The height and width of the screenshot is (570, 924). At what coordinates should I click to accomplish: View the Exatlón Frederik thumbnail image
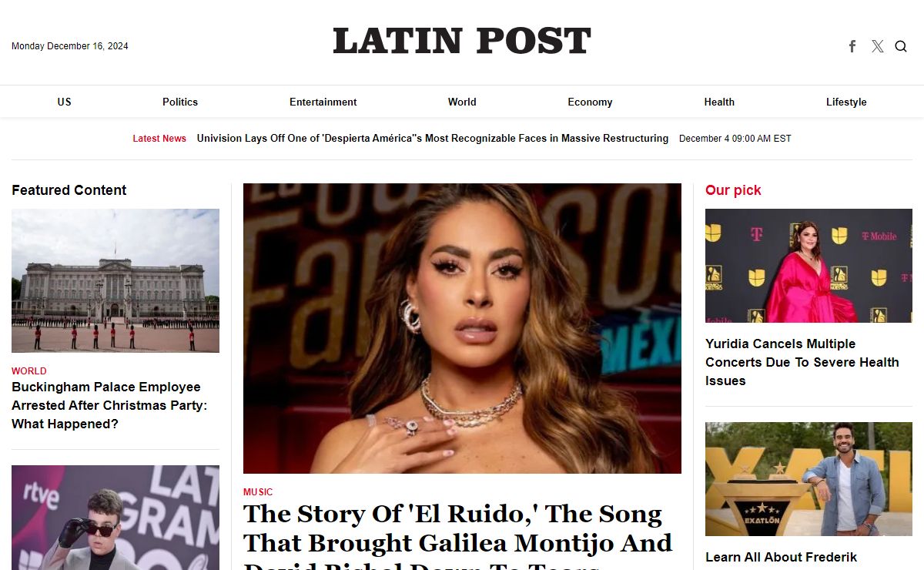tap(808, 479)
